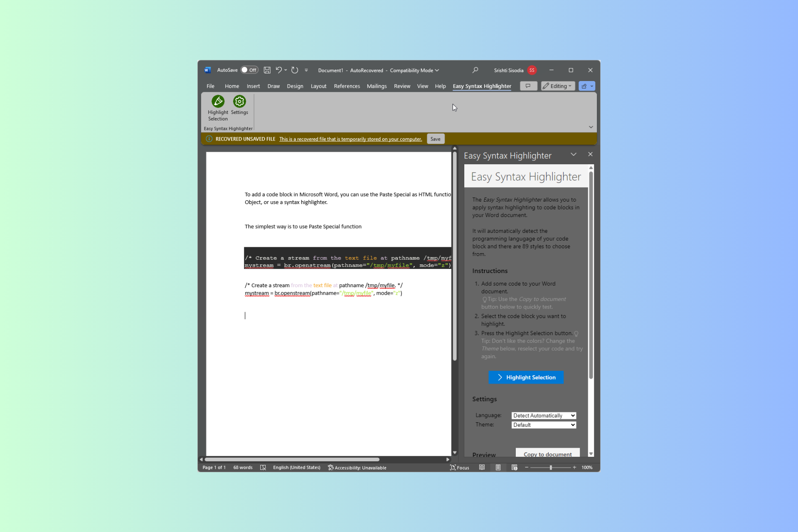The height and width of the screenshot is (532, 798).
Task: Click the Accessibility: Unavailable status icon
Action: pos(330,467)
